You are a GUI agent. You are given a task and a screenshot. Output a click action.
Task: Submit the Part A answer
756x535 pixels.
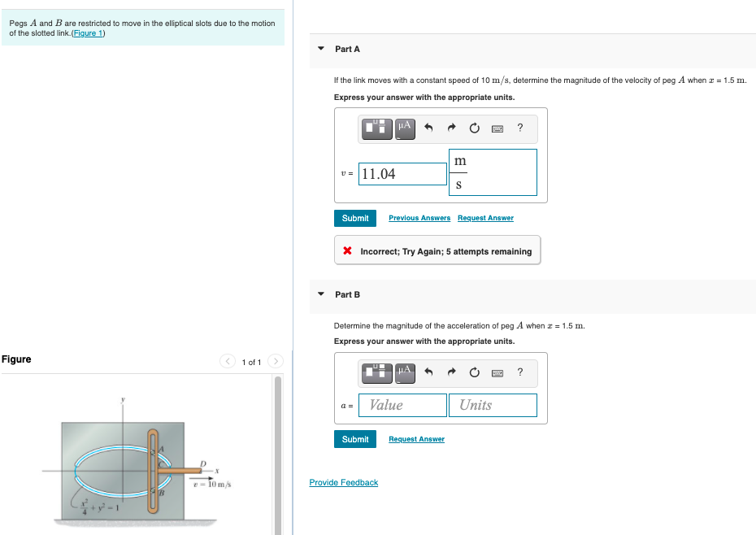click(354, 218)
